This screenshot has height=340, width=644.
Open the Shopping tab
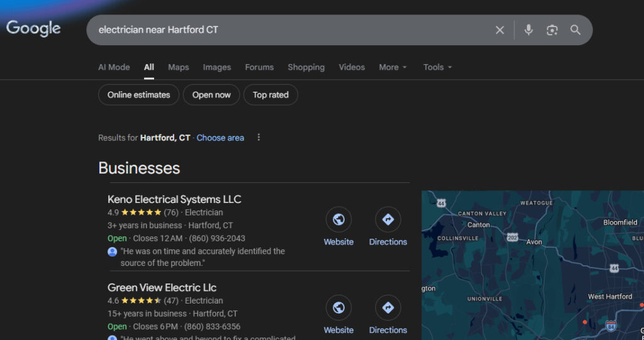coord(306,67)
